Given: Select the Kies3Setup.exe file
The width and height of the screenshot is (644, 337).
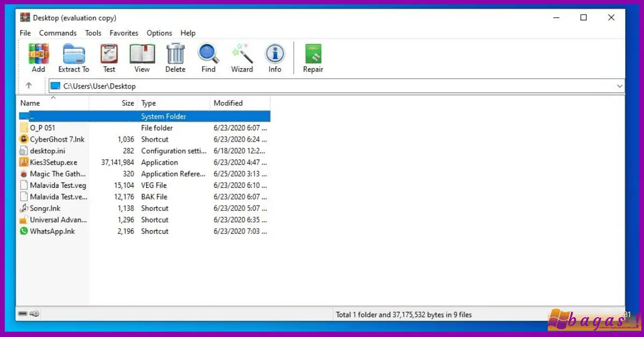Looking at the screenshot, I should [x=53, y=162].
